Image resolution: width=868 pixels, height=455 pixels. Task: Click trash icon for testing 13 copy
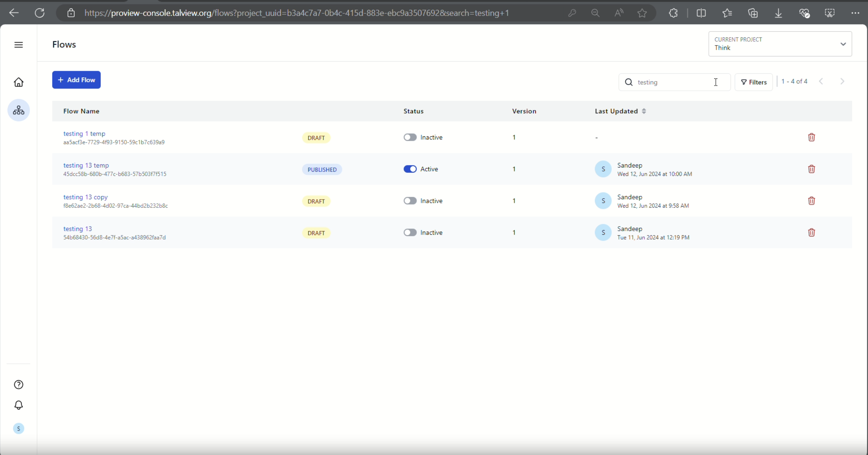pos(811,201)
